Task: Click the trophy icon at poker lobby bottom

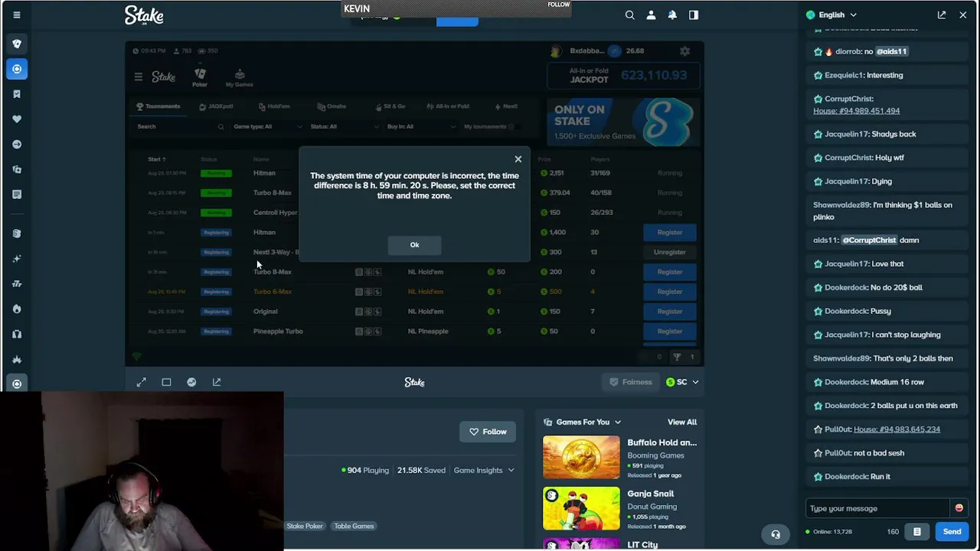Action: 677,357
